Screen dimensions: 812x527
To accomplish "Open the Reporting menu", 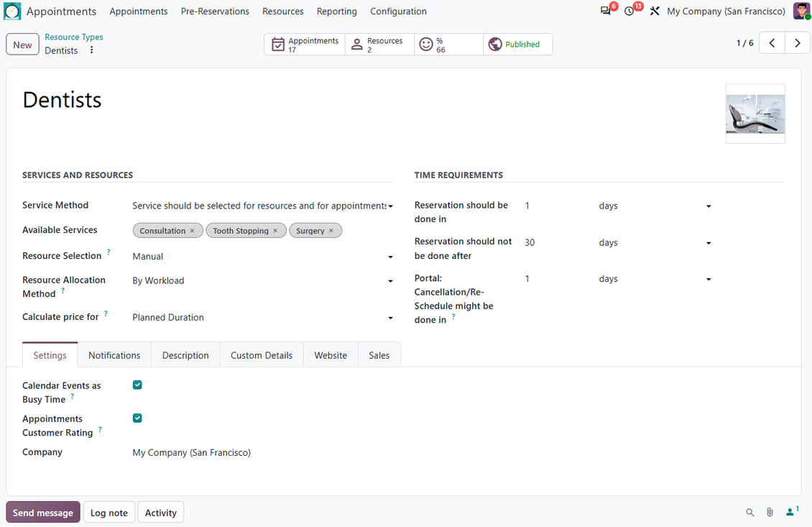I will click(x=336, y=12).
